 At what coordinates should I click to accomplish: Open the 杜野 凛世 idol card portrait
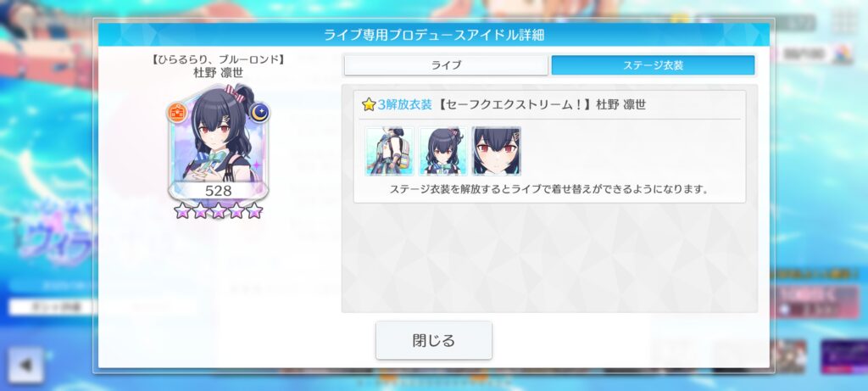click(218, 142)
